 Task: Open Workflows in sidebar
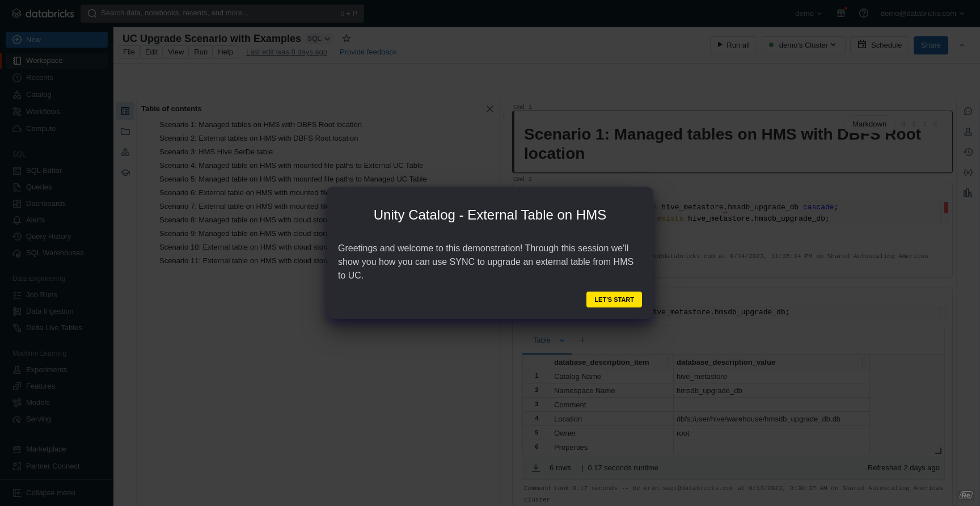(x=57, y=112)
